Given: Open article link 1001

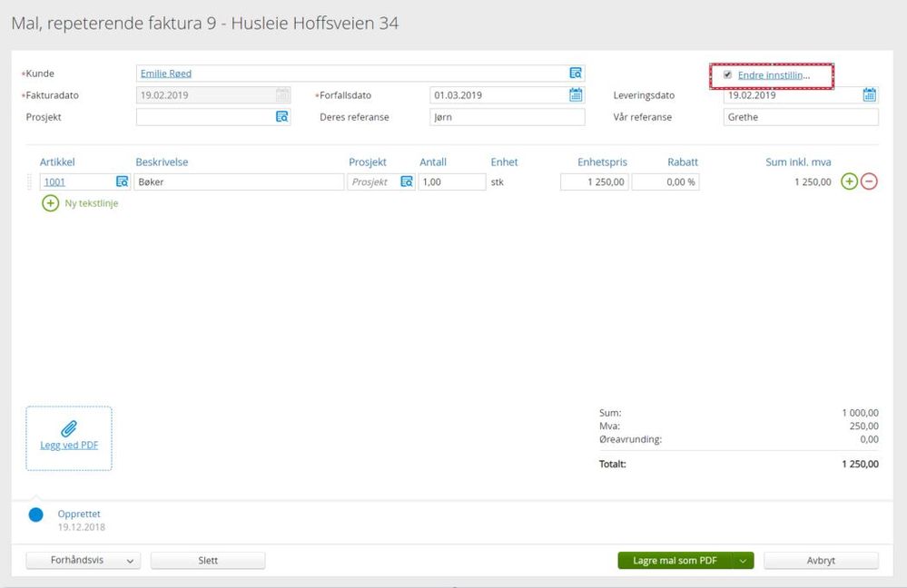Looking at the screenshot, I should [54, 182].
